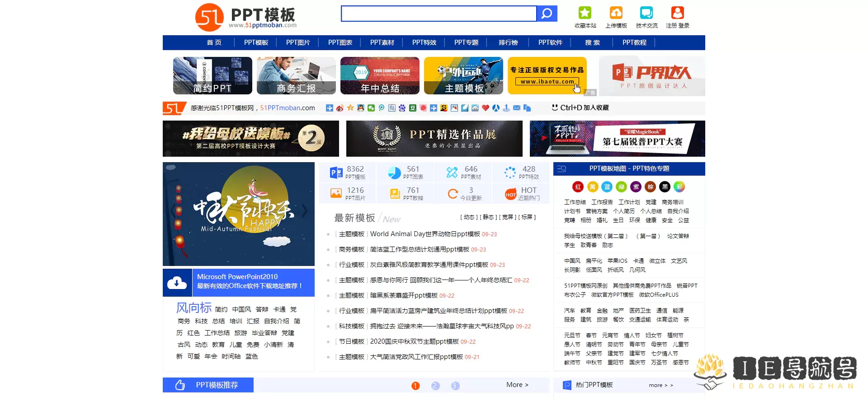This screenshot has height=401, width=868.
Task: Open 1216 PPT图片 picture icon
Action: click(336, 194)
